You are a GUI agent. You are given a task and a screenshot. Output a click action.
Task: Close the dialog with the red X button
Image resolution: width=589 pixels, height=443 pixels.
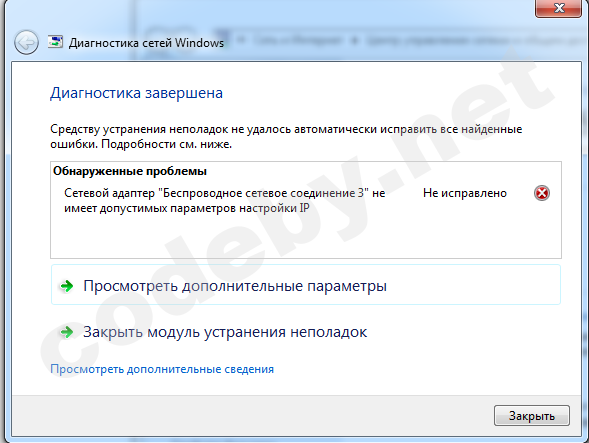pyautogui.click(x=559, y=8)
